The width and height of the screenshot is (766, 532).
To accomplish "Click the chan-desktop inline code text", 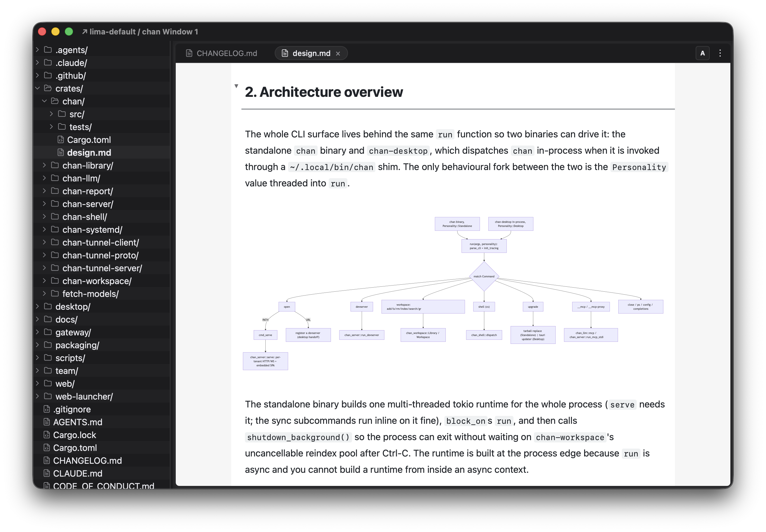I will pyautogui.click(x=398, y=151).
